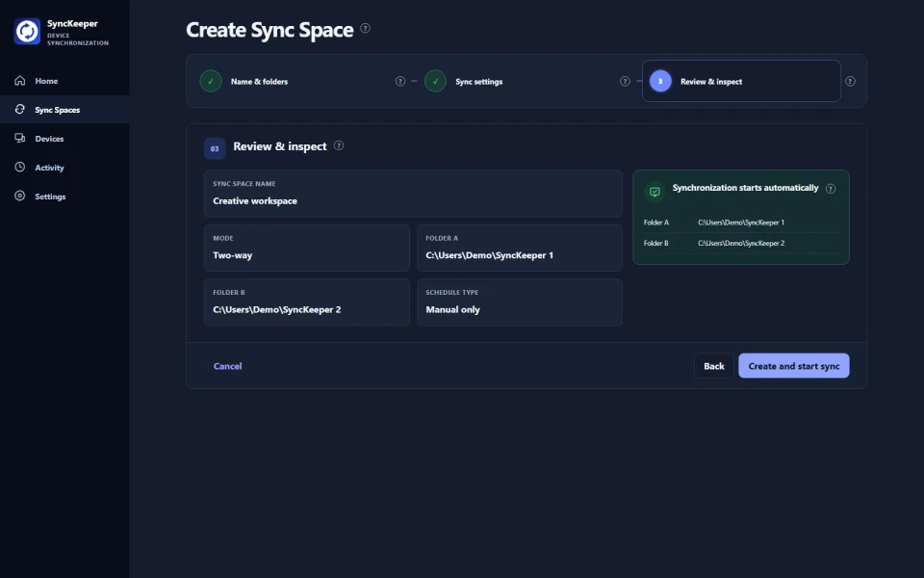The height and width of the screenshot is (578, 924).
Task: Click the green checkmark for Name & folders step
Action: tap(211, 81)
